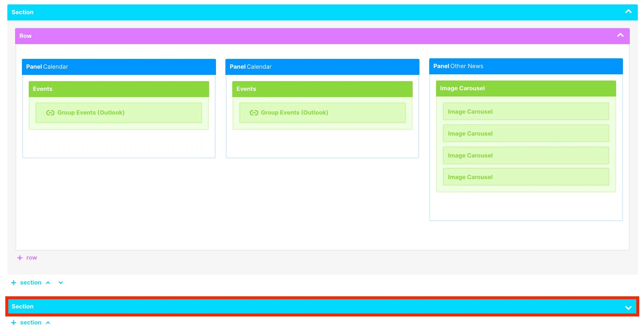
Task: Select the second Panel Calendar header
Action: tap(322, 67)
